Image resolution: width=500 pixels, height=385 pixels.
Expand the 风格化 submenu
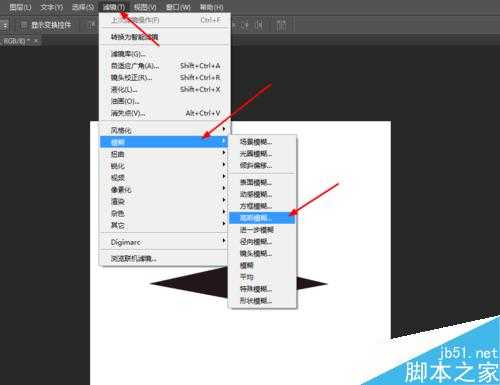click(164, 130)
